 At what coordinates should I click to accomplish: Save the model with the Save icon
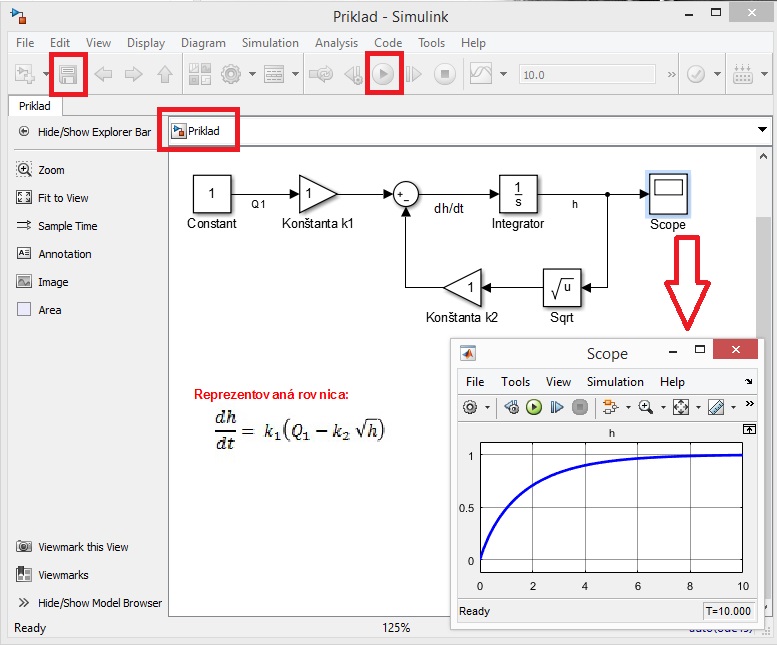(68, 74)
